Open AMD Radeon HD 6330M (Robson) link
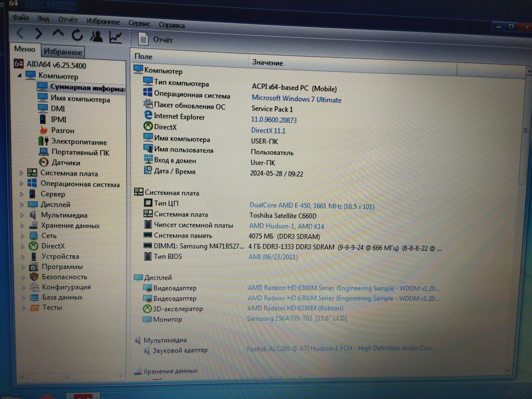 pyautogui.click(x=295, y=308)
